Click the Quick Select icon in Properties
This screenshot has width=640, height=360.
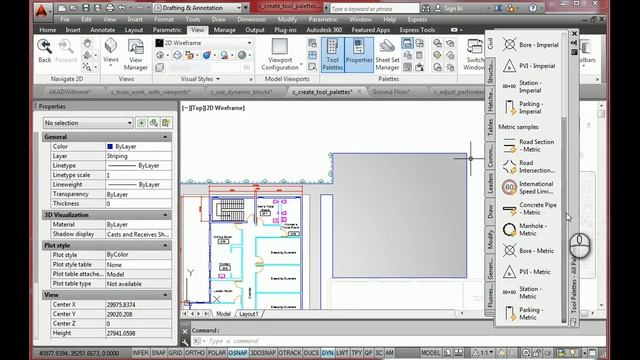click(166, 123)
